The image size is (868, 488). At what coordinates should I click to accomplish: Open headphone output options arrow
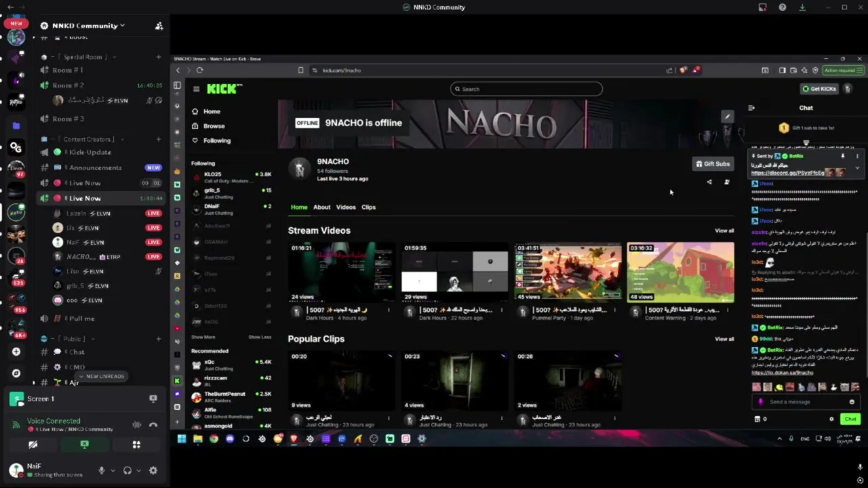(x=138, y=470)
